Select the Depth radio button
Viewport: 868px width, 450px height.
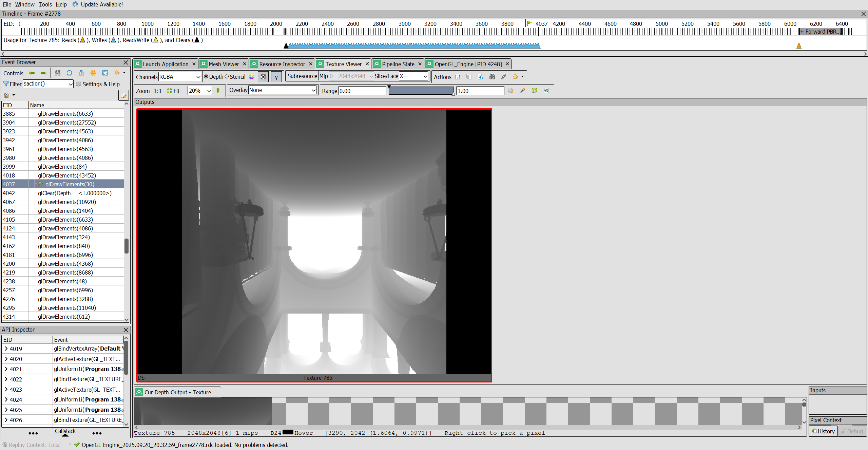(206, 77)
